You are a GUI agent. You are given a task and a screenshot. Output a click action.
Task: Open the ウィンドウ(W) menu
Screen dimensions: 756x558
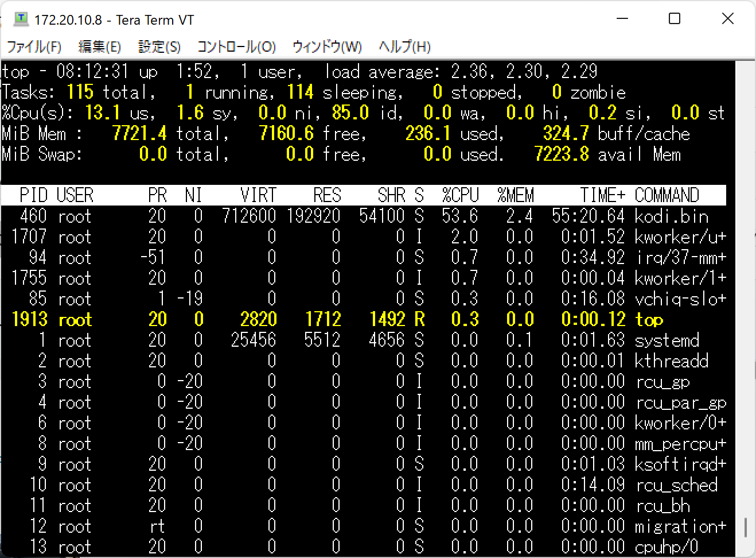click(327, 46)
